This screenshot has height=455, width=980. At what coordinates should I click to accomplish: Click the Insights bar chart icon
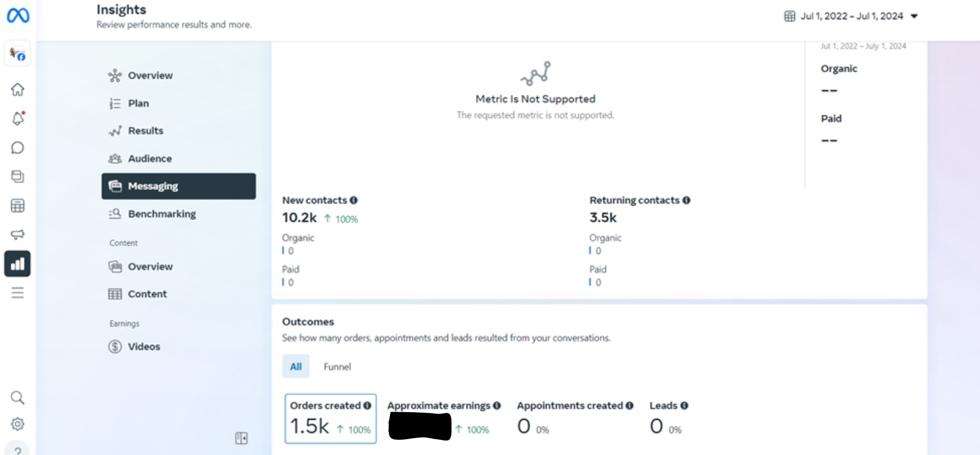[18, 264]
